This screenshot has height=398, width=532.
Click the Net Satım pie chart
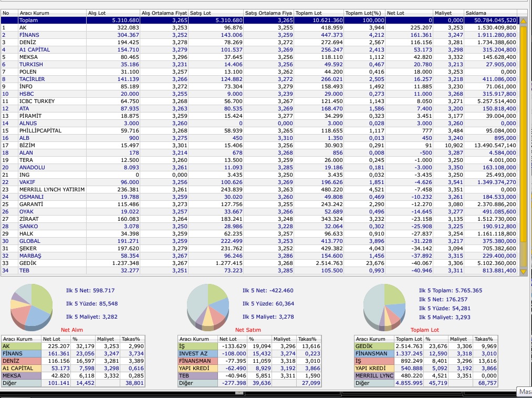click(208, 308)
